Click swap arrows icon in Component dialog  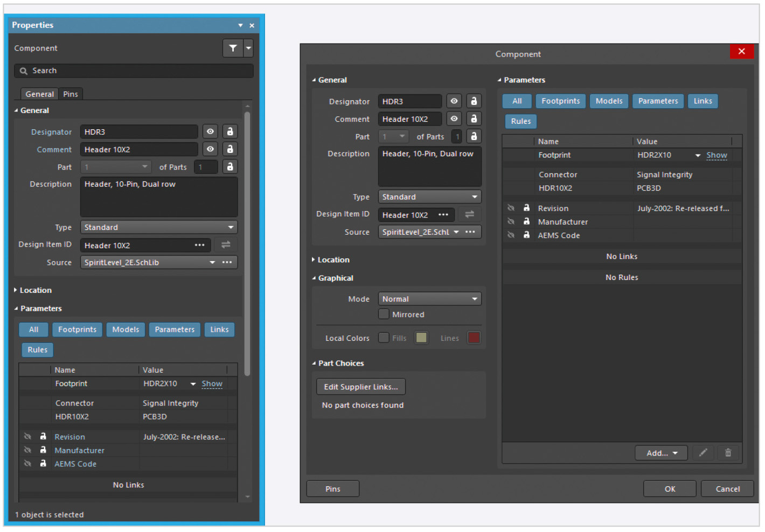470,215
